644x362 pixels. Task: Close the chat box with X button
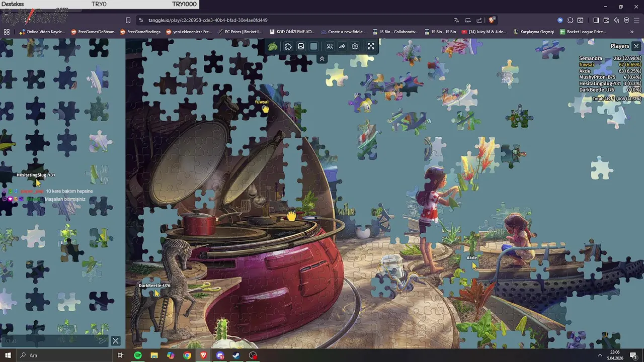point(116,341)
